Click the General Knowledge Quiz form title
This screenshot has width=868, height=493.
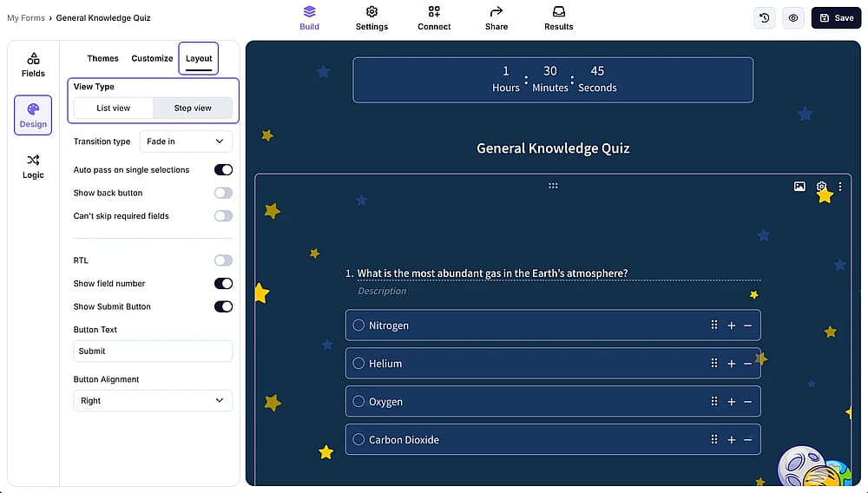click(553, 148)
